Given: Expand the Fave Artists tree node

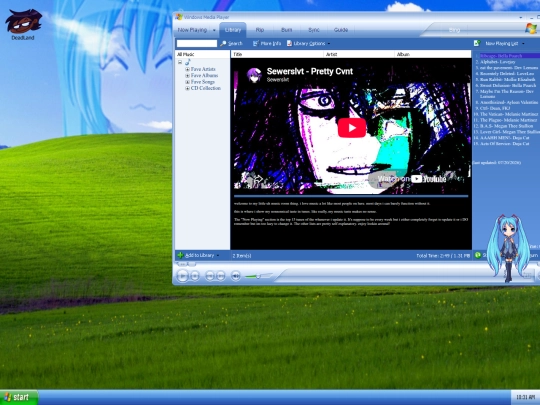Looking at the screenshot, I should [187, 69].
